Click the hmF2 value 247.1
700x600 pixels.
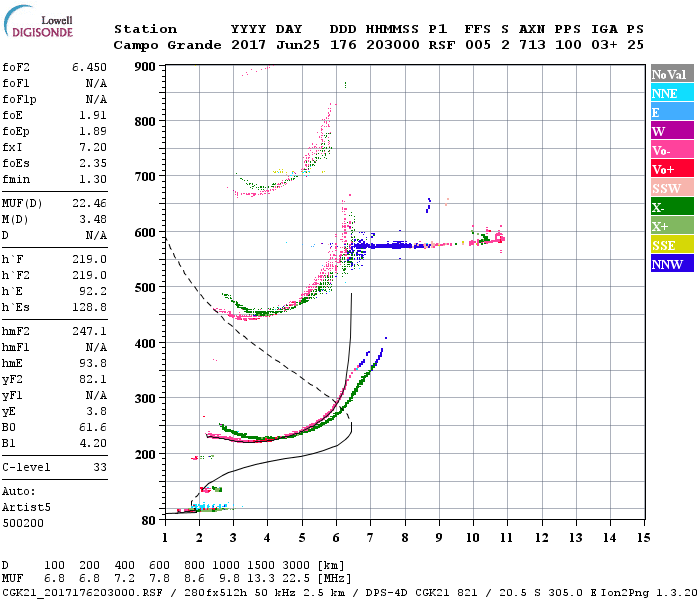click(89, 331)
